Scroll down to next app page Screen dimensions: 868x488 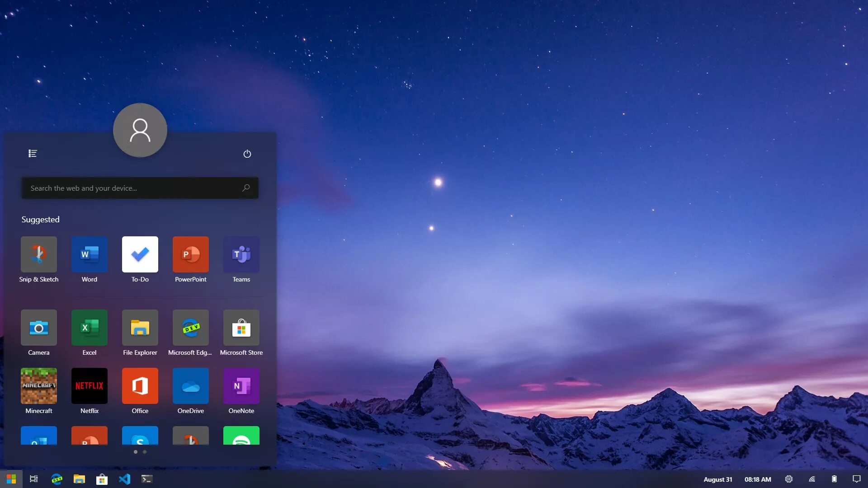coord(145,452)
